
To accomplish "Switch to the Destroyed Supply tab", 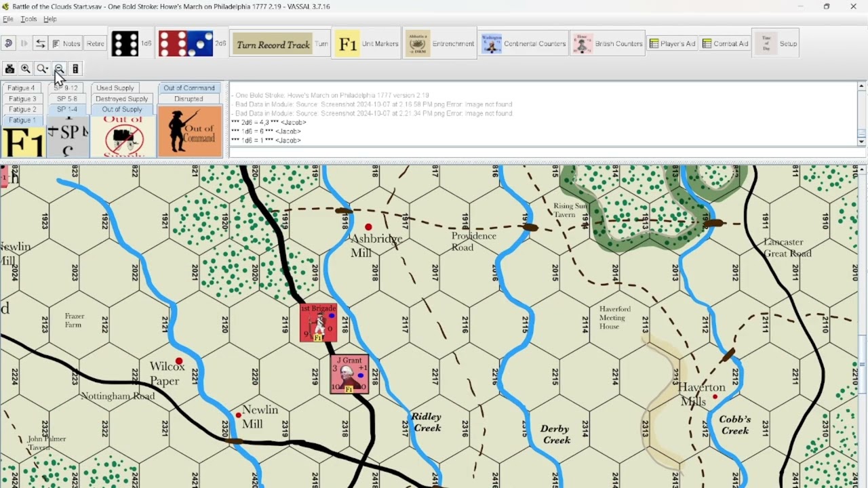I will [x=122, y=98].
